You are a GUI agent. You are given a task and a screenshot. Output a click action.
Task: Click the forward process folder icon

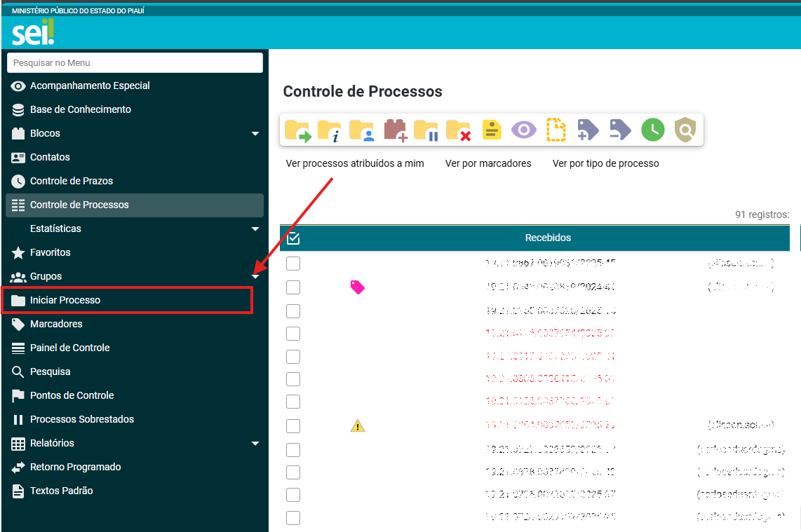tap(297, 130)
